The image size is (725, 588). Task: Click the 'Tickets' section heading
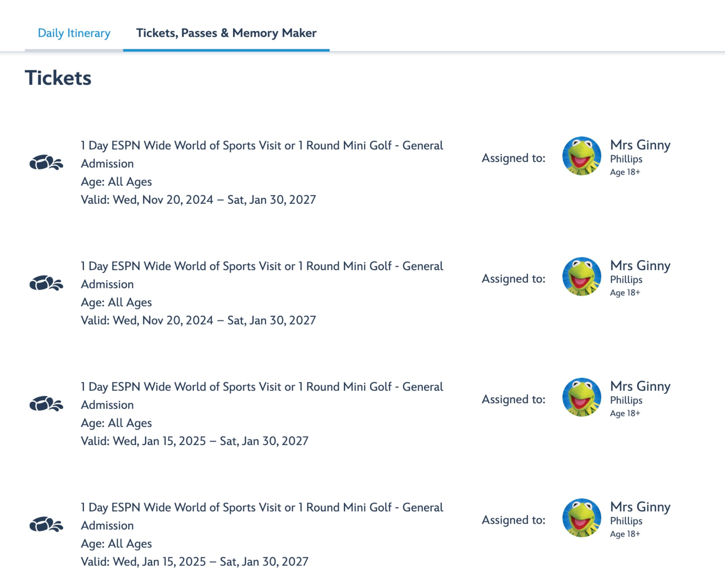point(58,78)
